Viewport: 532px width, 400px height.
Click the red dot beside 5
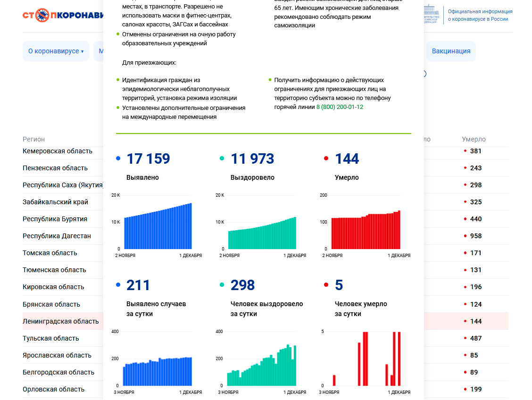click(x=326, y=285)
